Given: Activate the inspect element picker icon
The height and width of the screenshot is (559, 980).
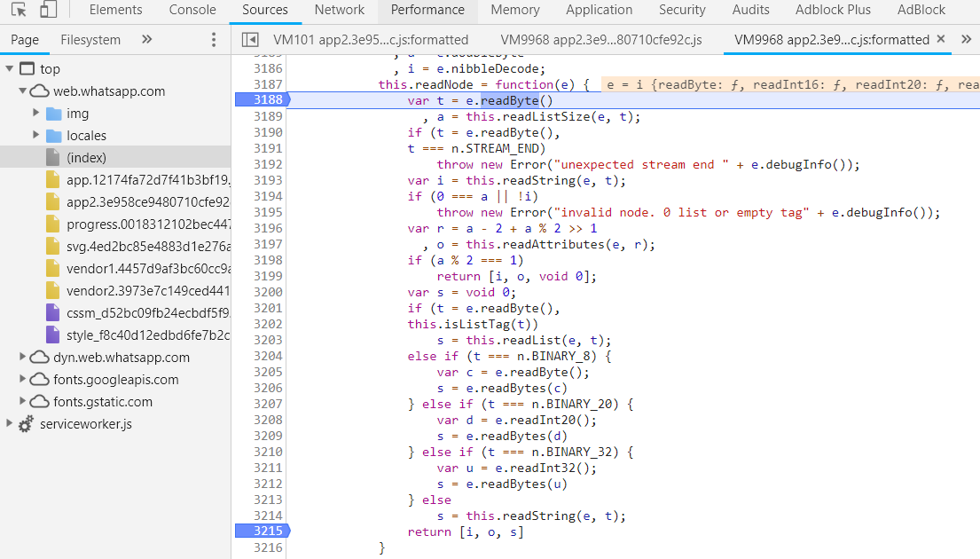Looking at the screenshot, I should 19,10.
